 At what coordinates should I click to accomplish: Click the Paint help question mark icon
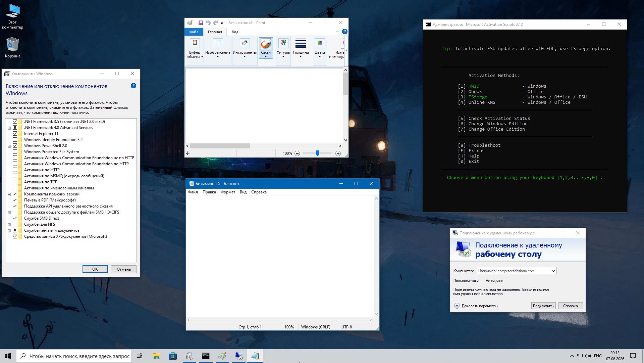[x=345, y=32]
